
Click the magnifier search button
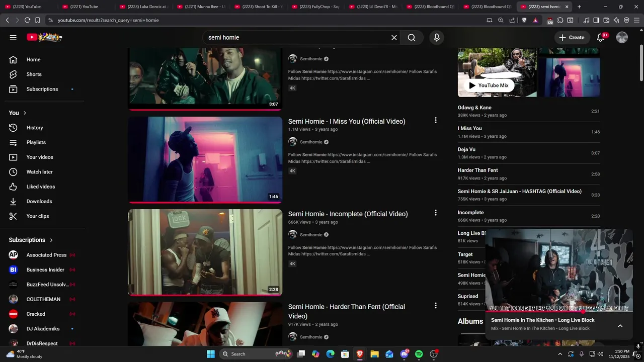[x=412, y=38]
